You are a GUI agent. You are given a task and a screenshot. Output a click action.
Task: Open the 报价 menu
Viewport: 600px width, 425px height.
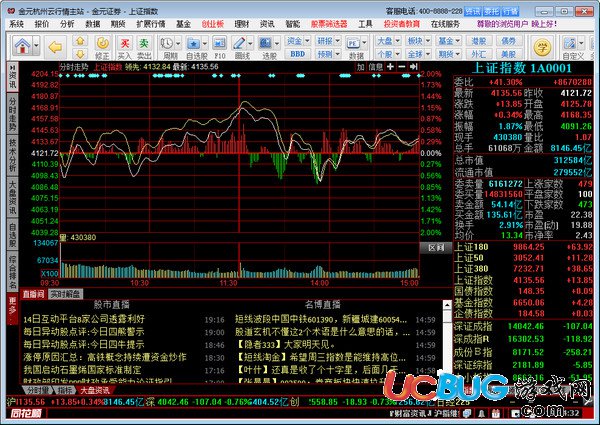pyautogui.click(x=42, y=24)
